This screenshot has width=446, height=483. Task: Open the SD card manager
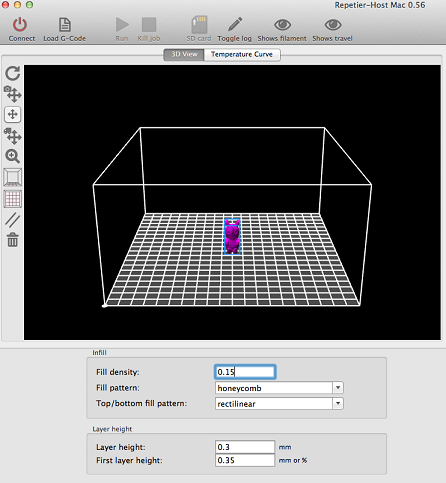click(x=199, y=25)
